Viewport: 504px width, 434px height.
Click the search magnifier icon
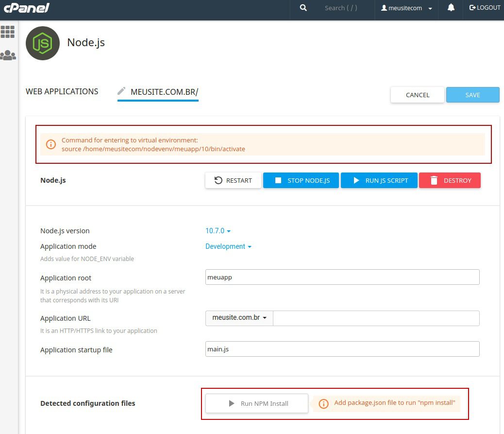coord(303,8)
